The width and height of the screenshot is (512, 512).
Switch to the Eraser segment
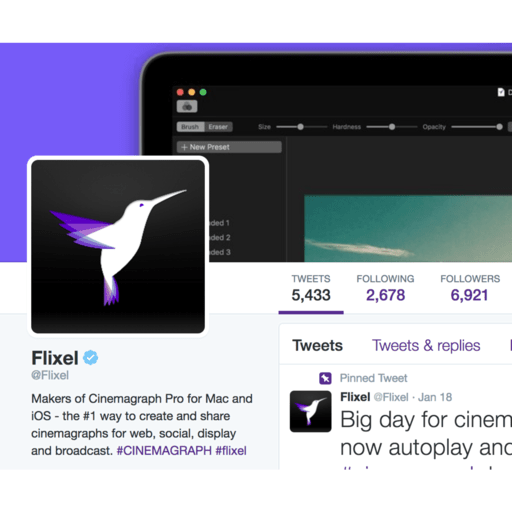click(218, 127)
